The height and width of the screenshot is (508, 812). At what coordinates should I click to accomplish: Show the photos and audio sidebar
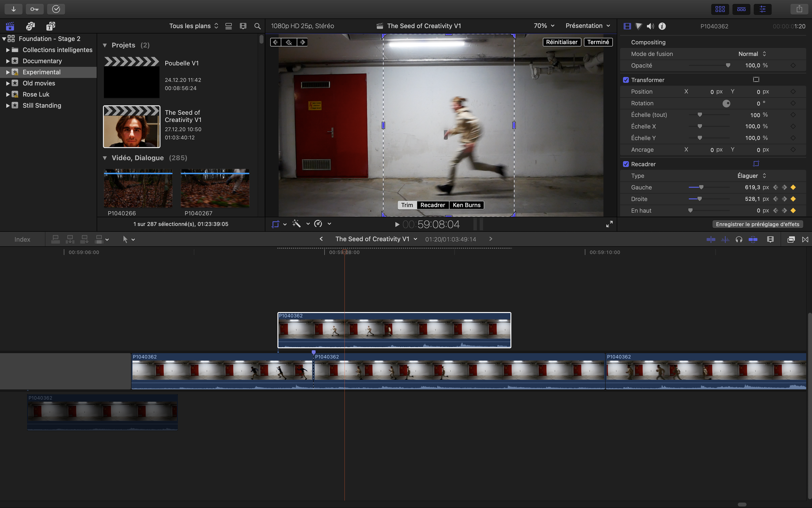tap(30, 26)
